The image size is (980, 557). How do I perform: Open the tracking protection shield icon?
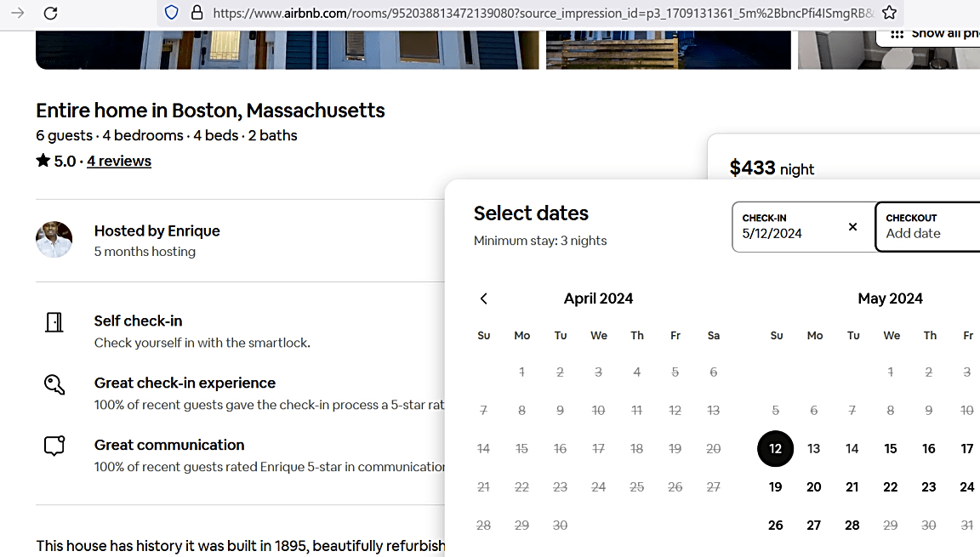point(171,13)
